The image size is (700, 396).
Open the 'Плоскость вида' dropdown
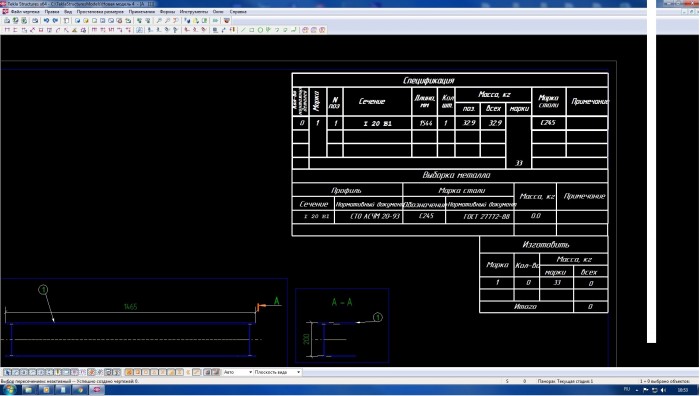pos(277,372)
